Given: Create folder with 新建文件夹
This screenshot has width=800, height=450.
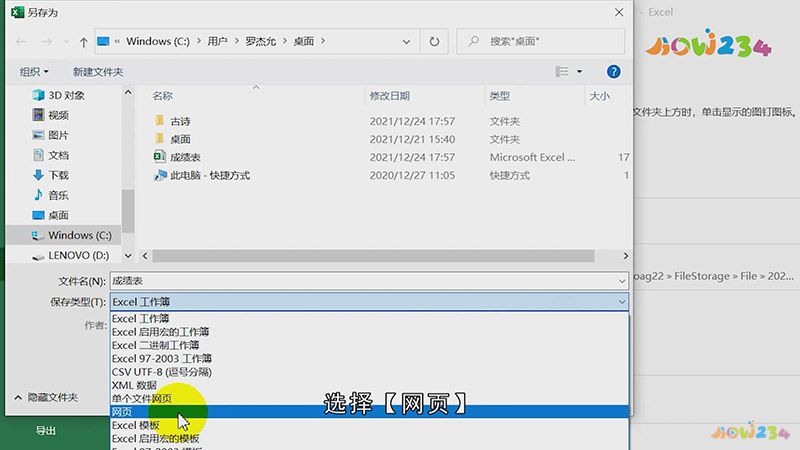Looking at the screenshot, I should [x=98, y=72].
